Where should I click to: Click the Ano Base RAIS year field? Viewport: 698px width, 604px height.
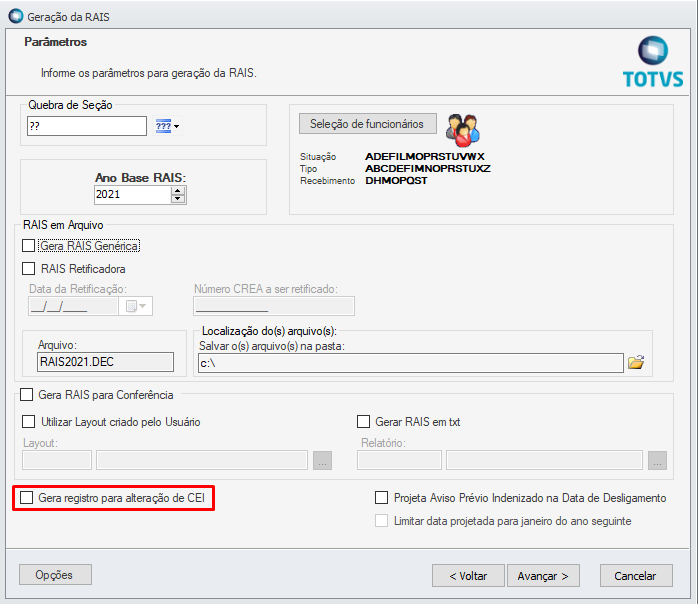[x=133, y=195]
